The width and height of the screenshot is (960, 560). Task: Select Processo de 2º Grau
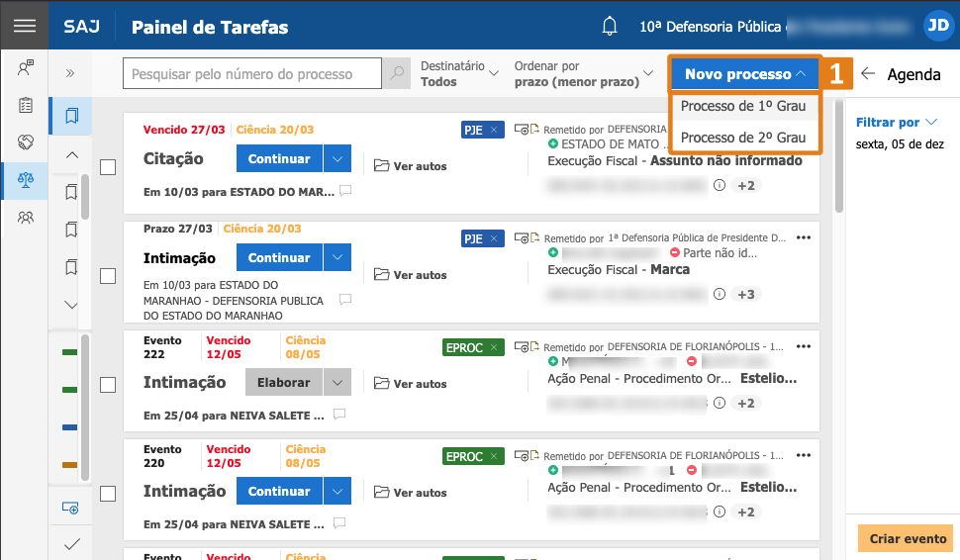click(743, 138)
